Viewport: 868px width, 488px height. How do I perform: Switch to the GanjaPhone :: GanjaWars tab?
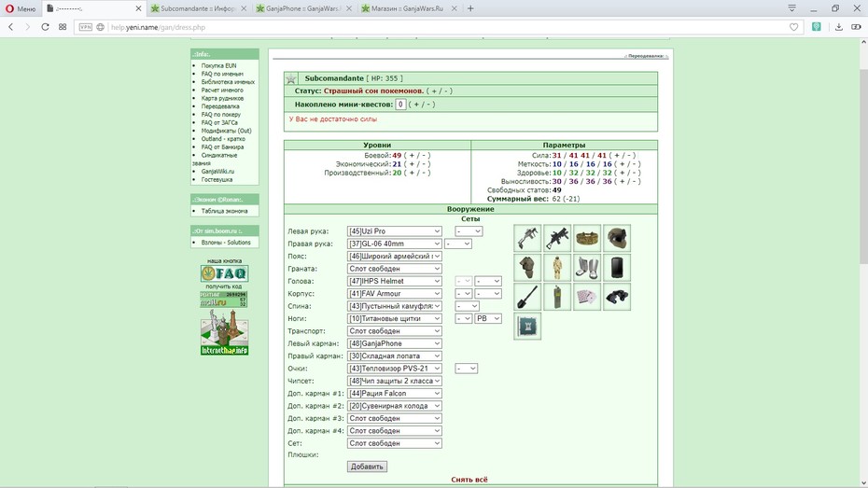click(x=303, y=8)
